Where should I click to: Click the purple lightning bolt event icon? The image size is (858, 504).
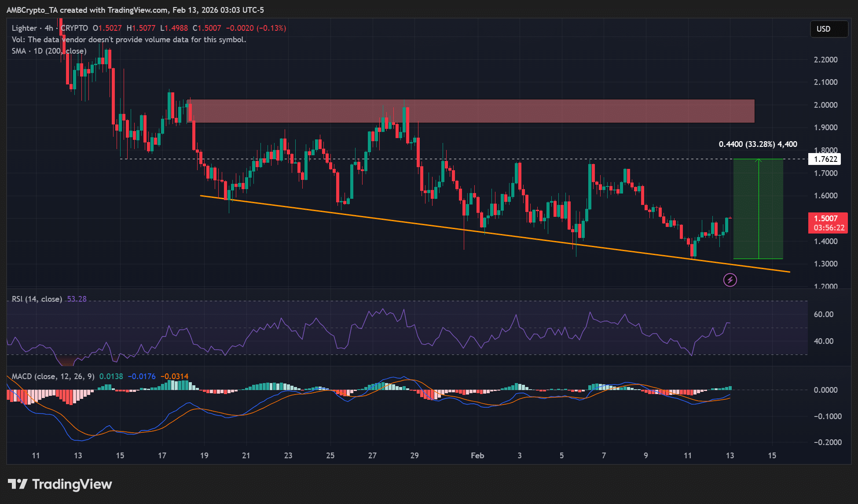click(730, 280)
